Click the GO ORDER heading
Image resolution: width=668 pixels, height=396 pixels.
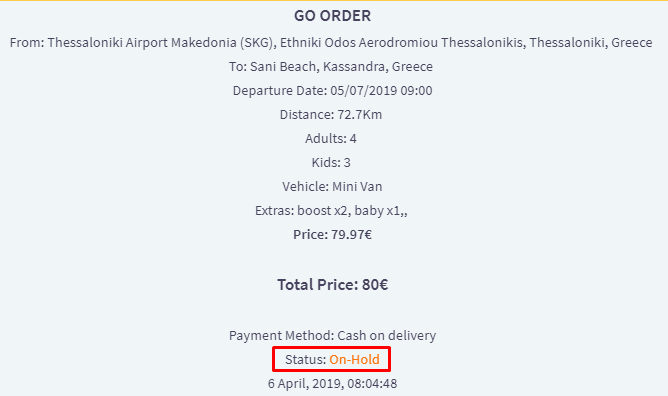point(332,16)
